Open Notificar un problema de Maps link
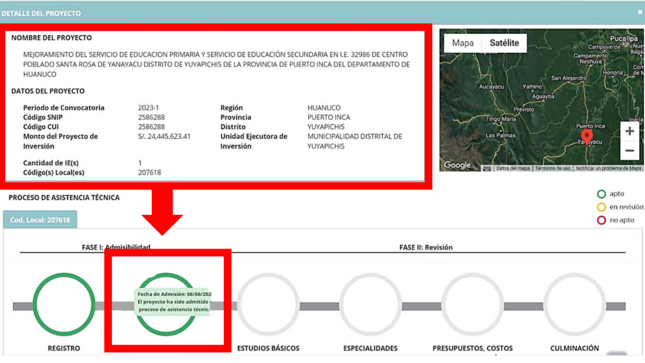 point(608,168)
